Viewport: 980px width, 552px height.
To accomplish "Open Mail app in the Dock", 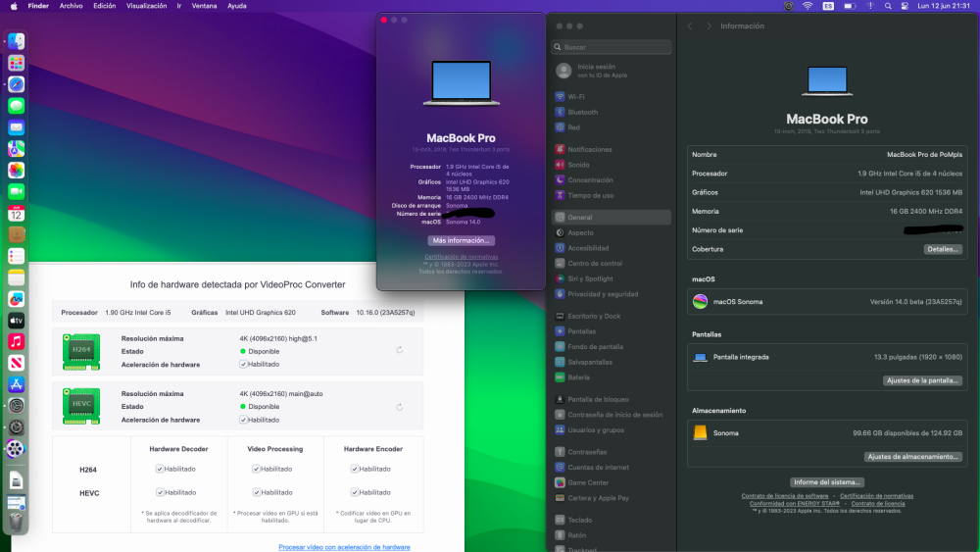I will click(x=17, y=126).
